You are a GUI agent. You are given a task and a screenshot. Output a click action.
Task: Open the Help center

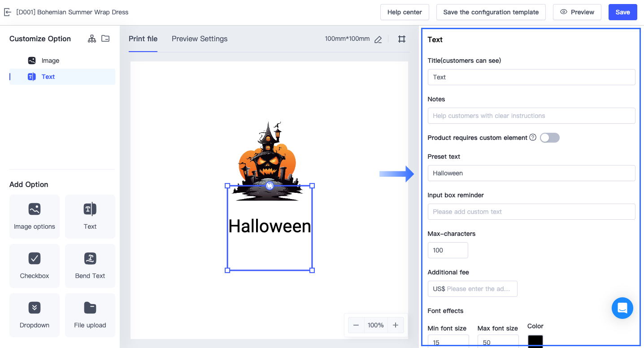(x=405, y=12)
